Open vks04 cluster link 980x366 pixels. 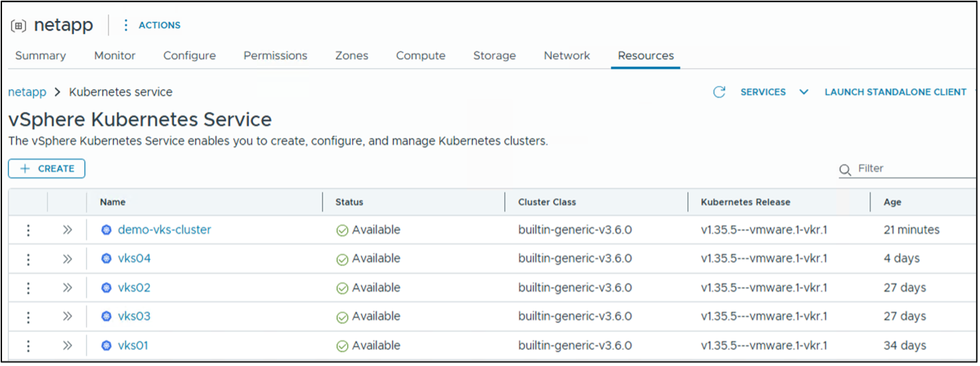pyautogui.click(x=134, y=258)
